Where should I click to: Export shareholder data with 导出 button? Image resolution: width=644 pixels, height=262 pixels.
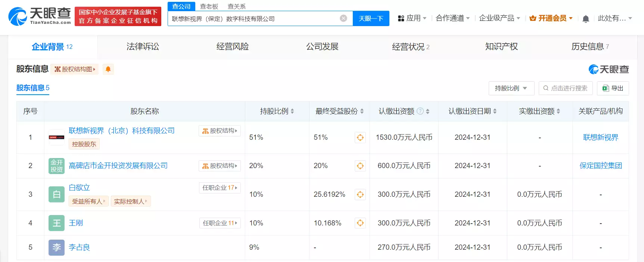coord(613,88)
